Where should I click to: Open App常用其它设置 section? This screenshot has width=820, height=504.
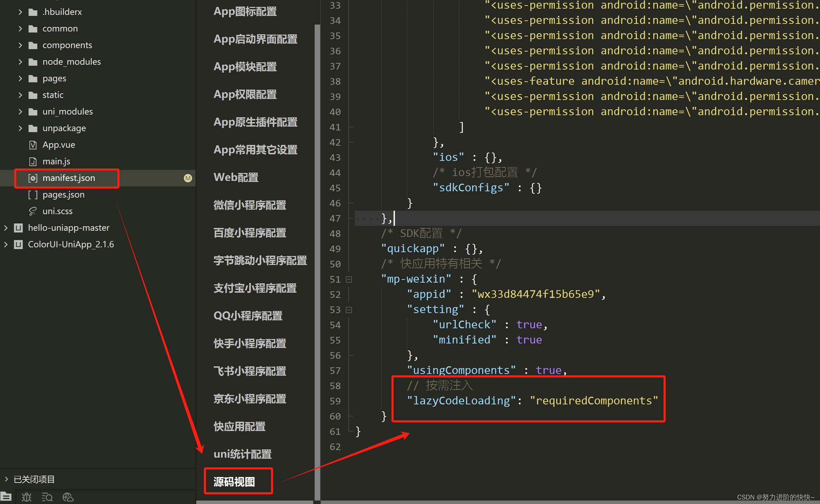tap(255, 150)
